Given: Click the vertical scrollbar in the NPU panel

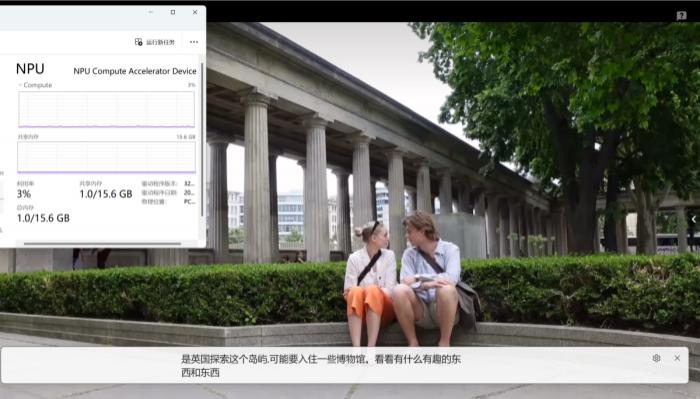Looking at the screenshot, I should (x=202, y=139).
